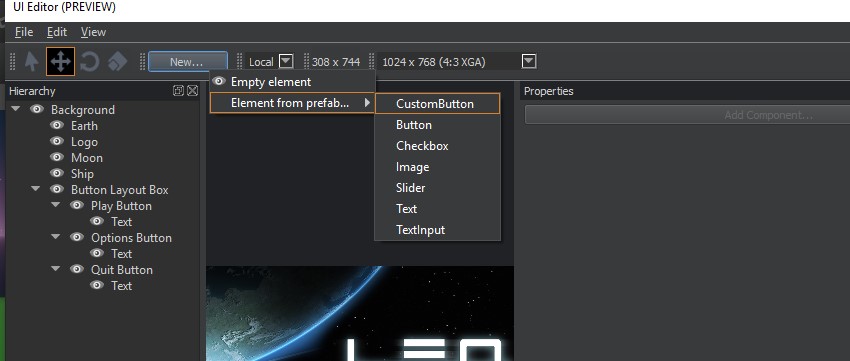Select Quit Button in hierarchy
850x361 pixels.
(x=121, y=269)
